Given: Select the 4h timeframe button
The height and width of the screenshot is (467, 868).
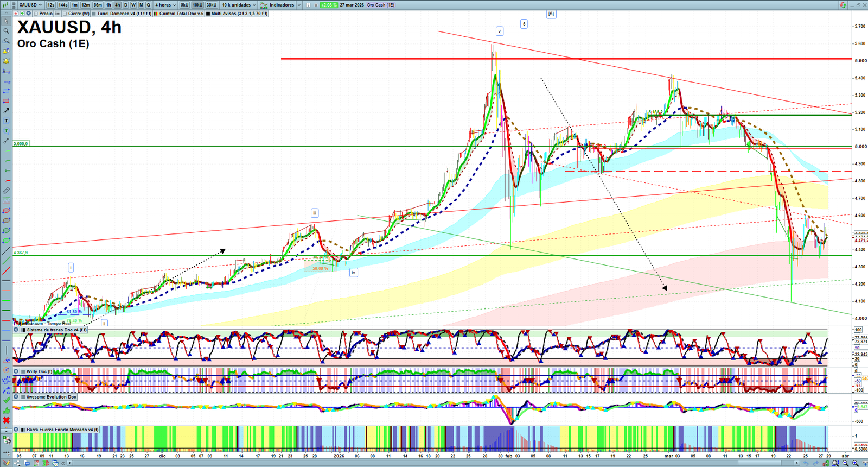Looking at the screenshot, I should pyautogui.click(x=117, y=5).
